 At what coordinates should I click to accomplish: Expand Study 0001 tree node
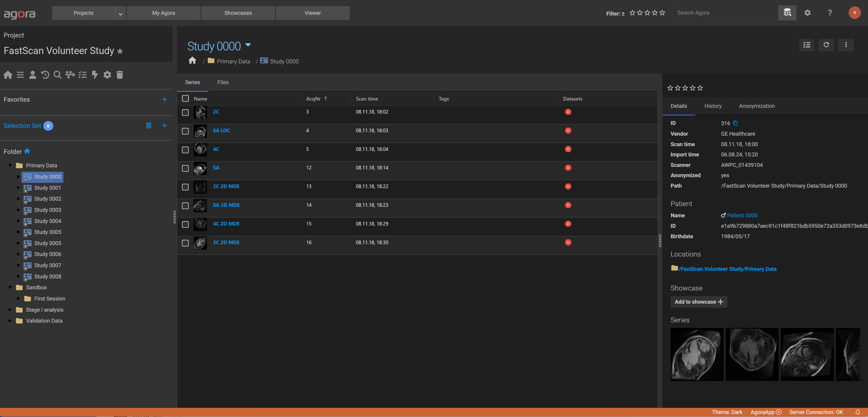(18, 187)
